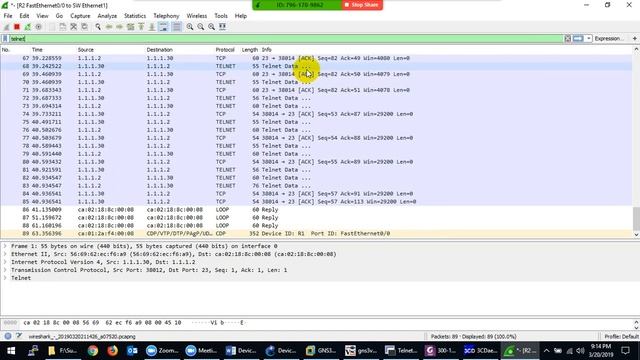Open the Help menu
Viewport: 640px width, 360px height.
click(240, 16)
